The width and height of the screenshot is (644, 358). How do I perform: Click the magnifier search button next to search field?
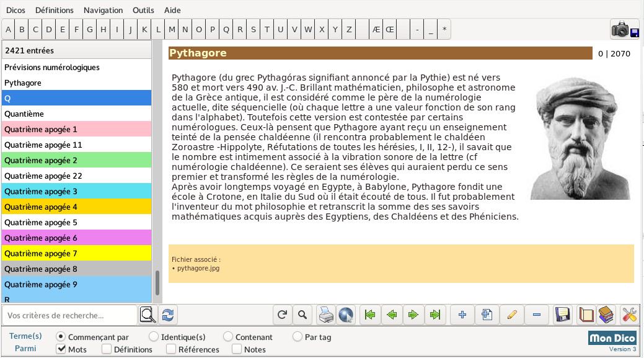pos(148,315)
